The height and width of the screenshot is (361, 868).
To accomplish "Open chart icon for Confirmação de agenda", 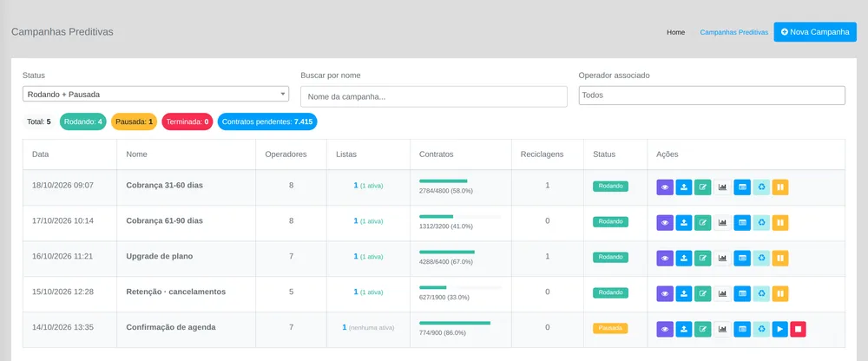I will (722, 330).
